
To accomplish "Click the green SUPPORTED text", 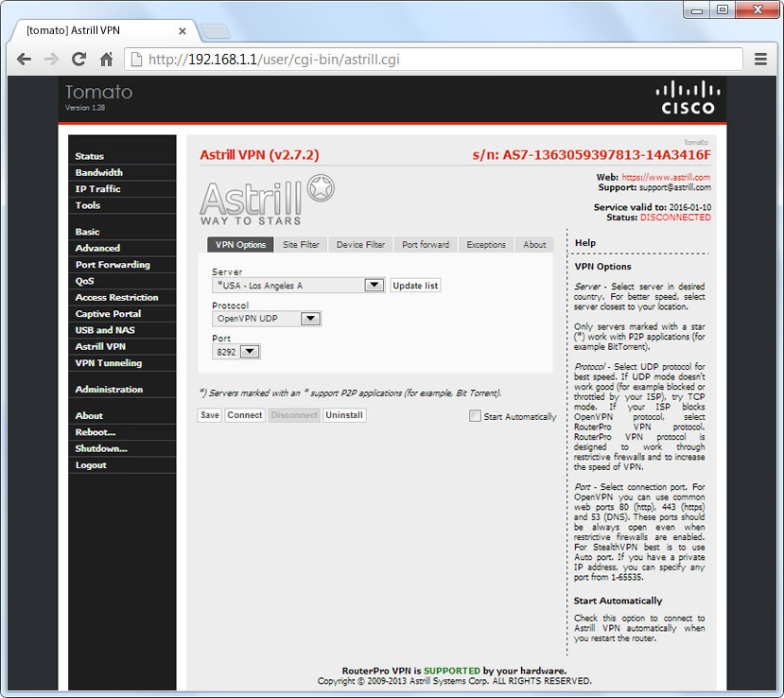I will (451, 671).
